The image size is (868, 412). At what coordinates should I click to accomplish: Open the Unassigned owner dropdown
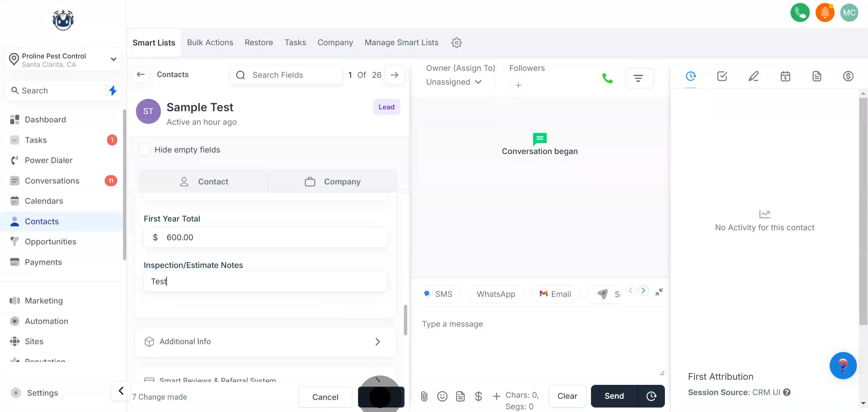coord(454,82)
